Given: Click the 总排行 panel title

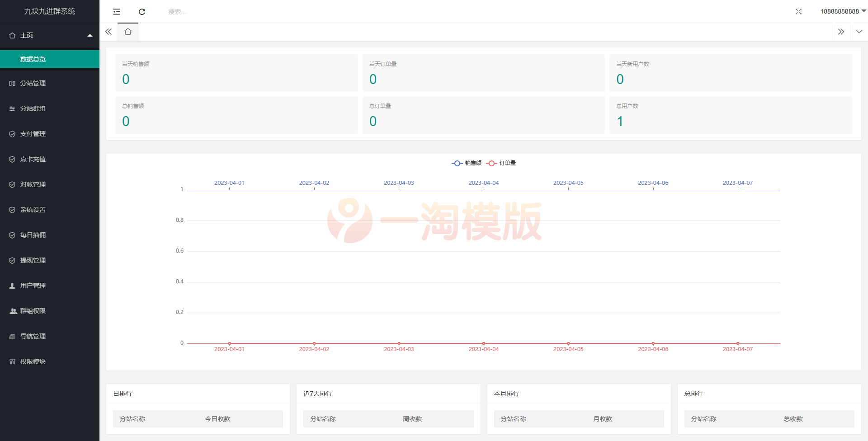Looking at the screenshot, I should (694, 394).
